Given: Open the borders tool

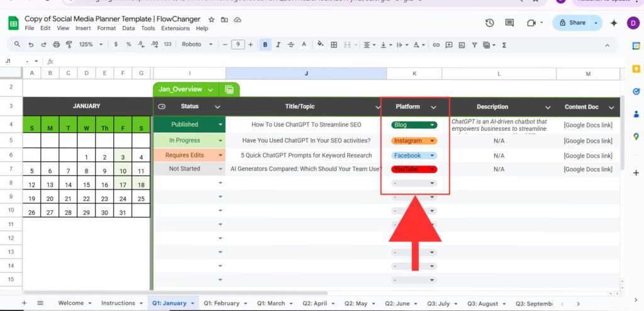Looking at the screenshot, I should click(334, 45).
